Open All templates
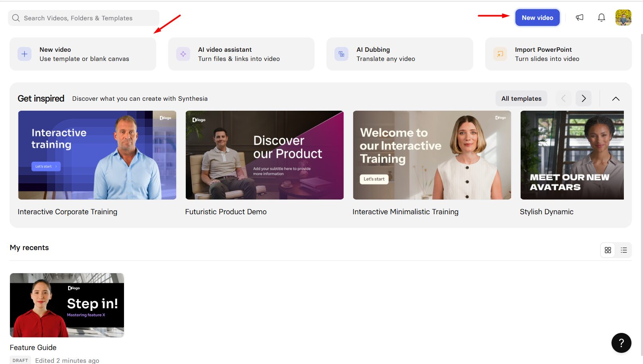This screenshot has width=643, height=364. [x=521, y=98]
